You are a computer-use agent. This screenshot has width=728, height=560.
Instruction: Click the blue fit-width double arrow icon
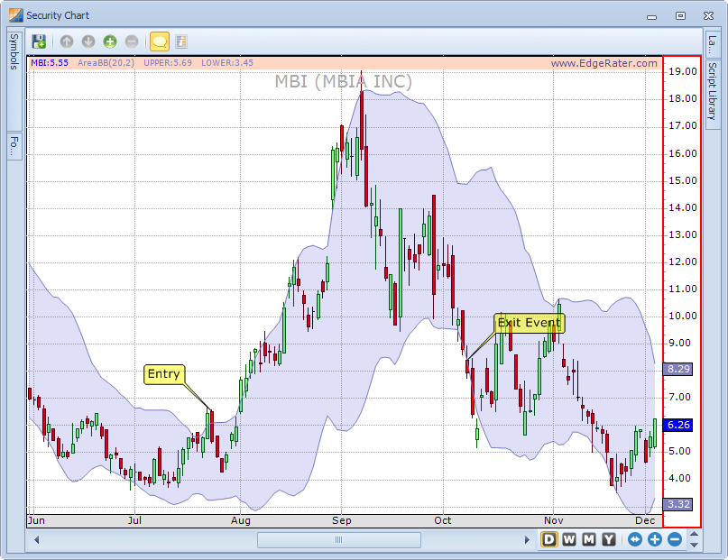pos(635,539)
